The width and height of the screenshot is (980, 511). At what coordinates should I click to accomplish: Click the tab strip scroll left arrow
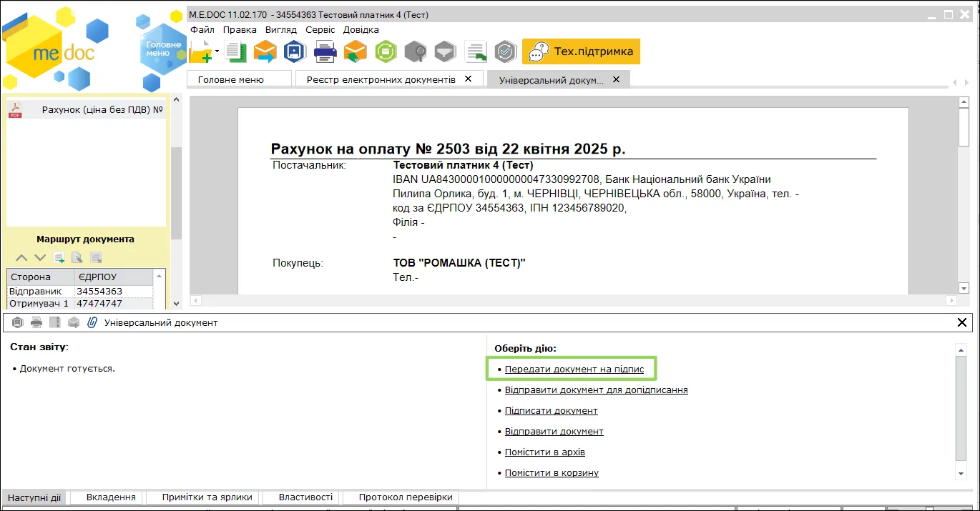tap(954, 82)
